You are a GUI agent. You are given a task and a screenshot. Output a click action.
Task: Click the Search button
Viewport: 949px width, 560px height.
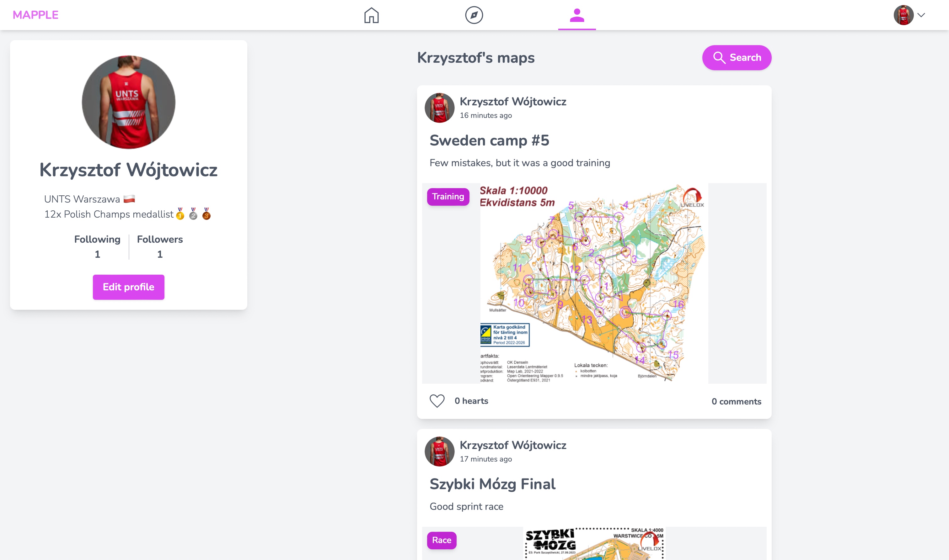click(737, 58)
